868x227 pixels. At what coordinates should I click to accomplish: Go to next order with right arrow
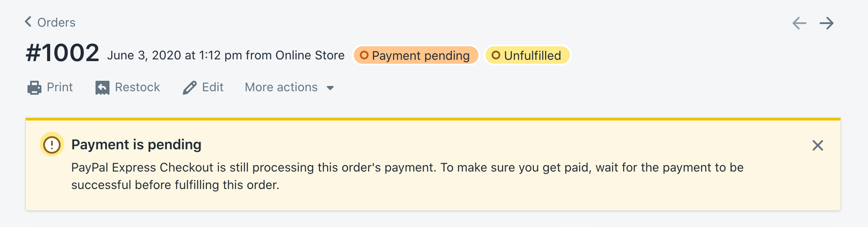(827, 23)
